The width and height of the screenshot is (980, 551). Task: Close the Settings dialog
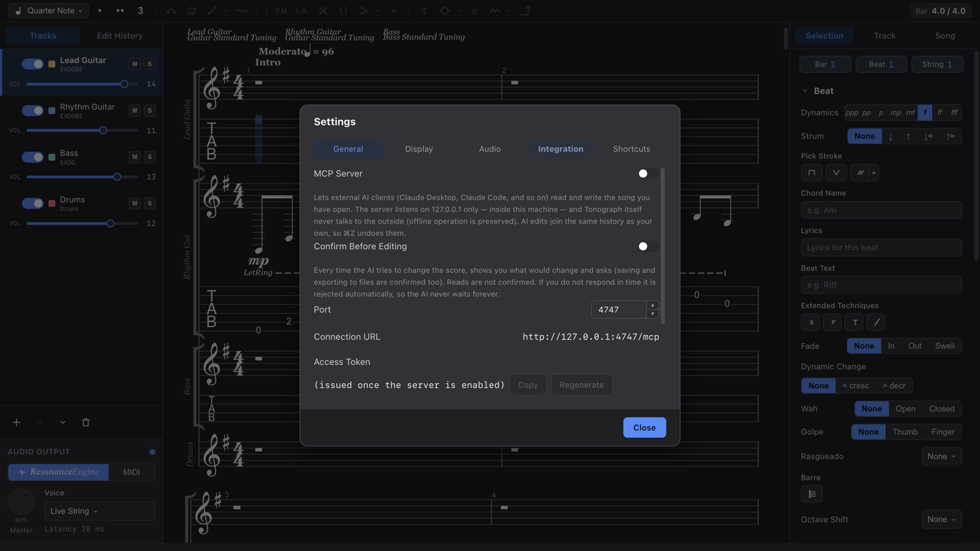[644, 428]
